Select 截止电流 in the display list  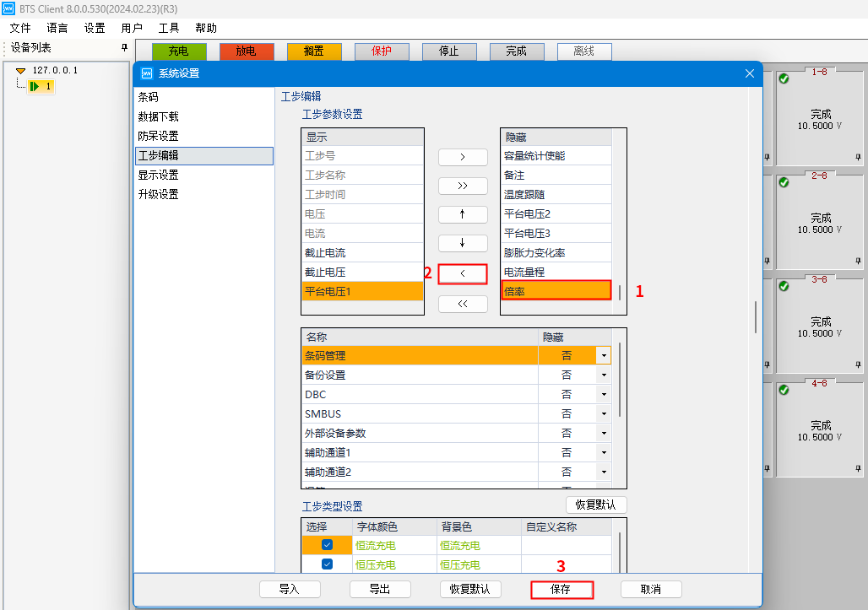tap(362, 253)
